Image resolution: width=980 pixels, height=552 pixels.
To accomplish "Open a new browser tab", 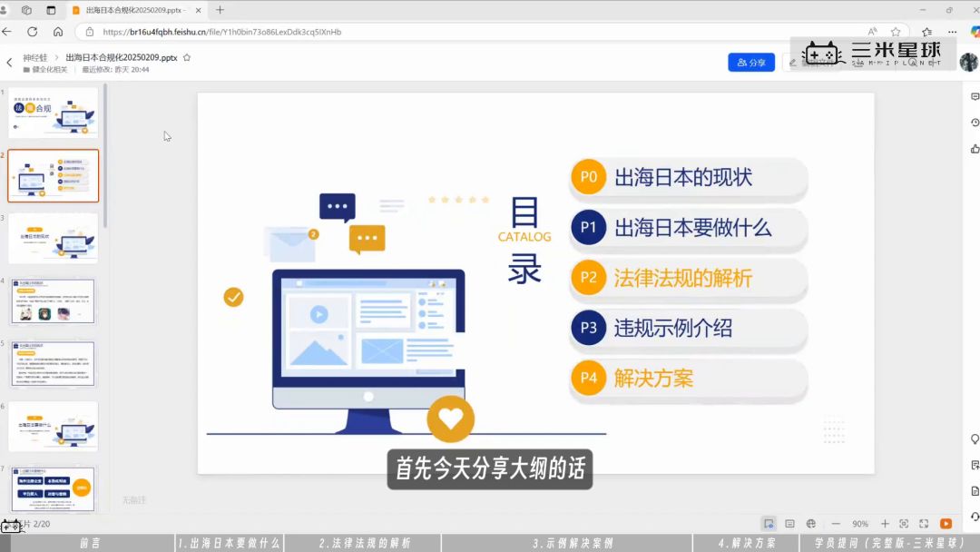I will [220, 10].
